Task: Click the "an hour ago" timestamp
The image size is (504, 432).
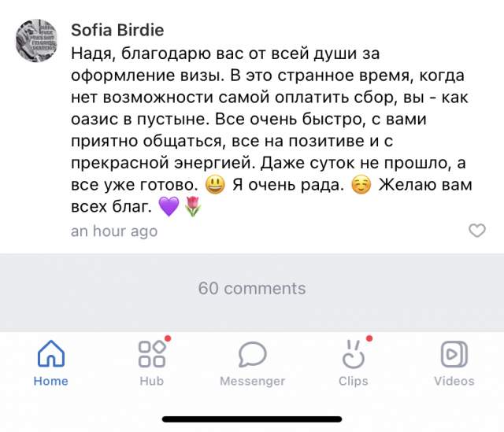Action: [x=114, y=231]
